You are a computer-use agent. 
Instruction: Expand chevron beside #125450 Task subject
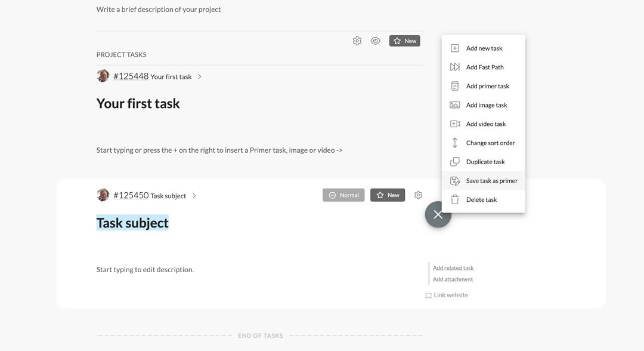coord(194,196)
